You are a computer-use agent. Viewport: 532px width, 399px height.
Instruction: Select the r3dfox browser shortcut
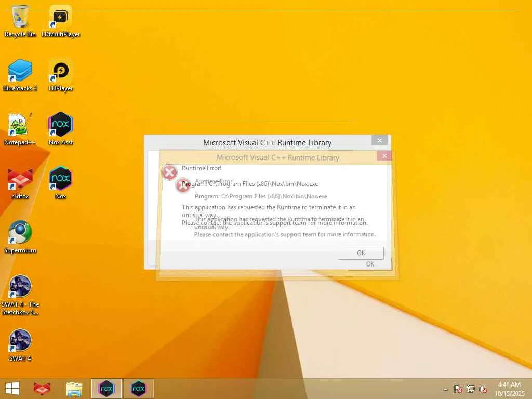[20, 183]
